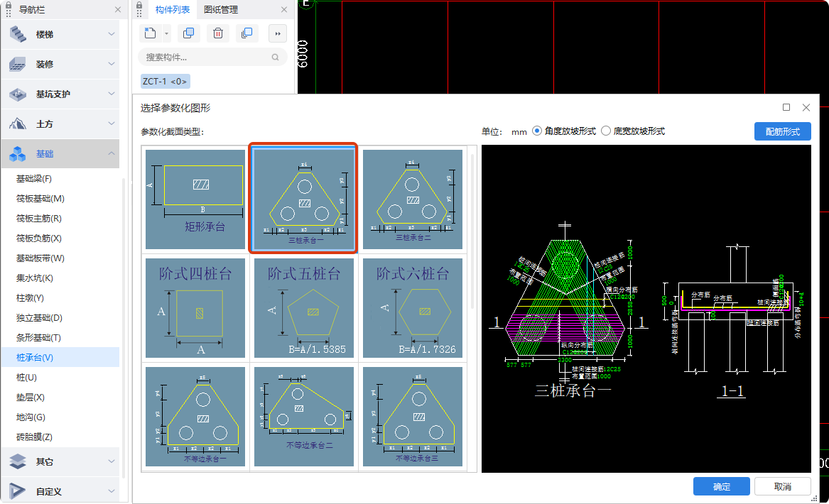
Task: Select 基础板带(W) item
Action: coord(60,258)
